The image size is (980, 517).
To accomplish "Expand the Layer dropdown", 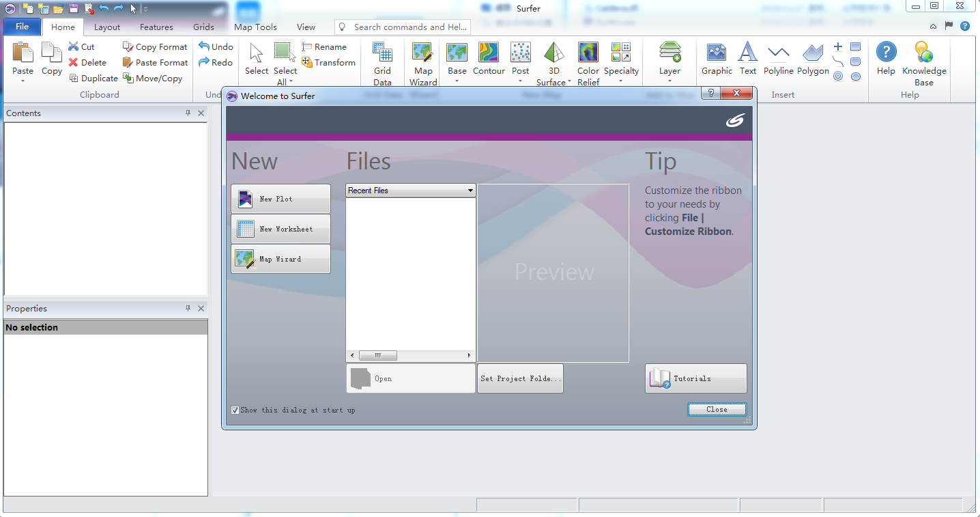I will point(669,81).
